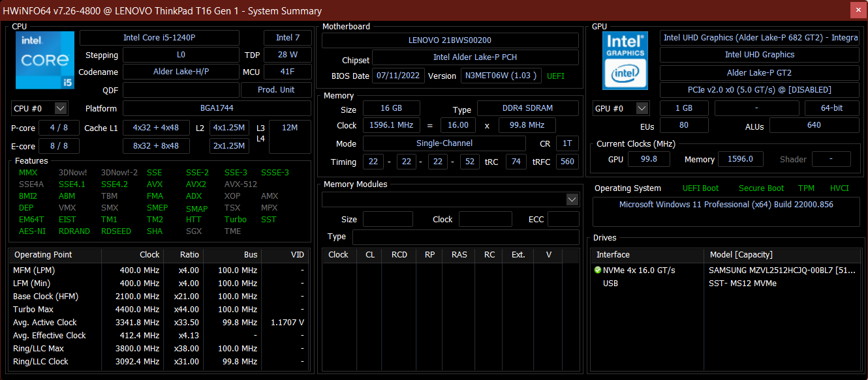Click the VID column header

tap(286, 255)
